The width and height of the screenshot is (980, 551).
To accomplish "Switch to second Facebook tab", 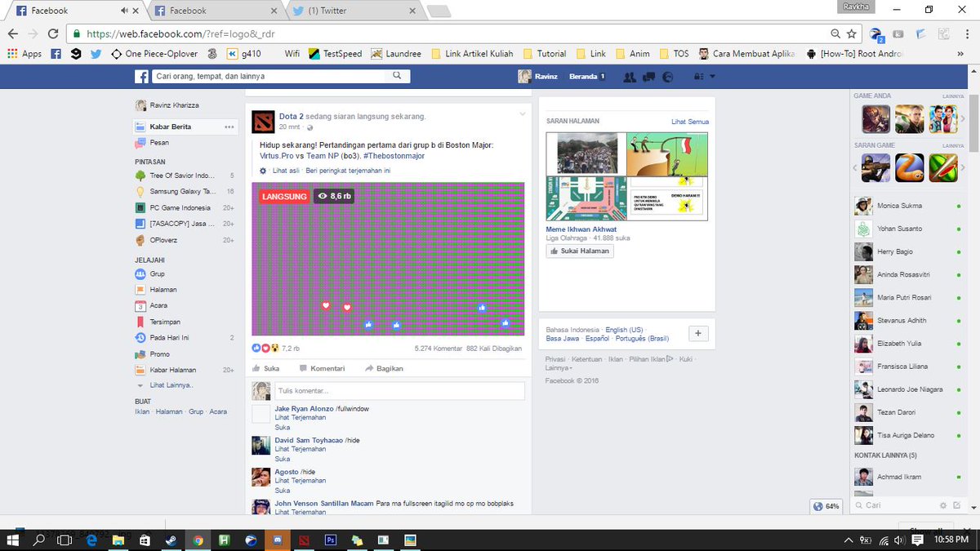I will coord(212,11).
